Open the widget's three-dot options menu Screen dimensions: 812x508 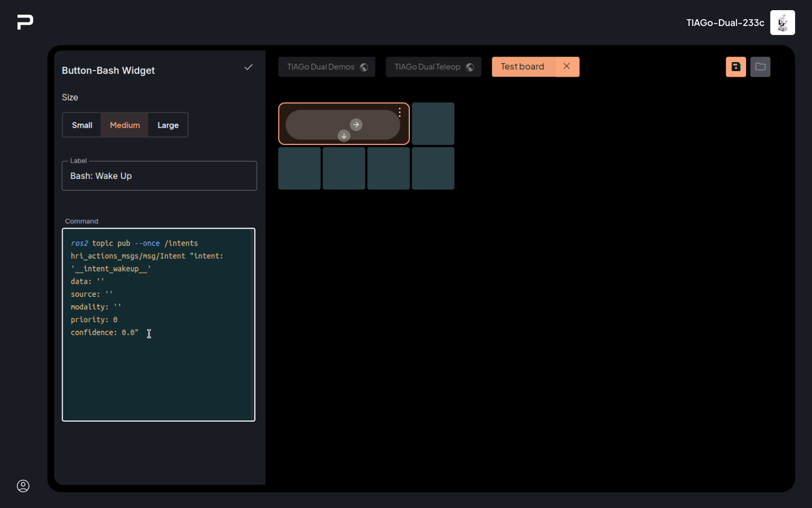[400, 112]
